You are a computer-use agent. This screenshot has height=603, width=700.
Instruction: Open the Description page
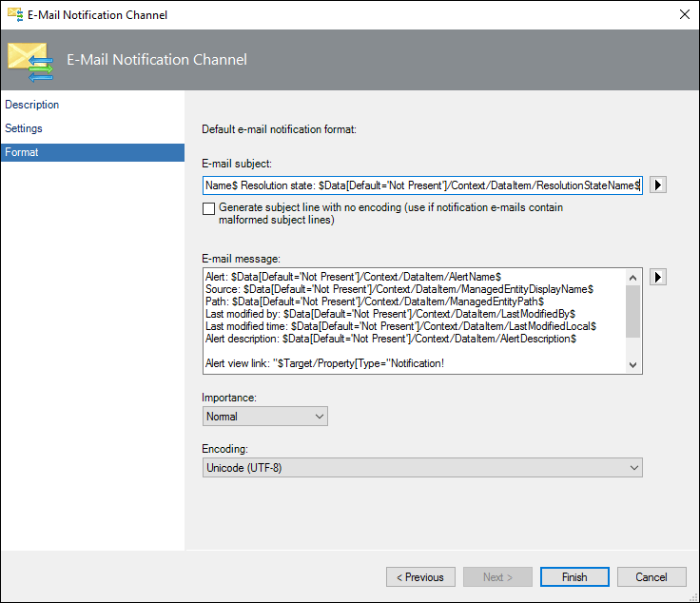32,105
